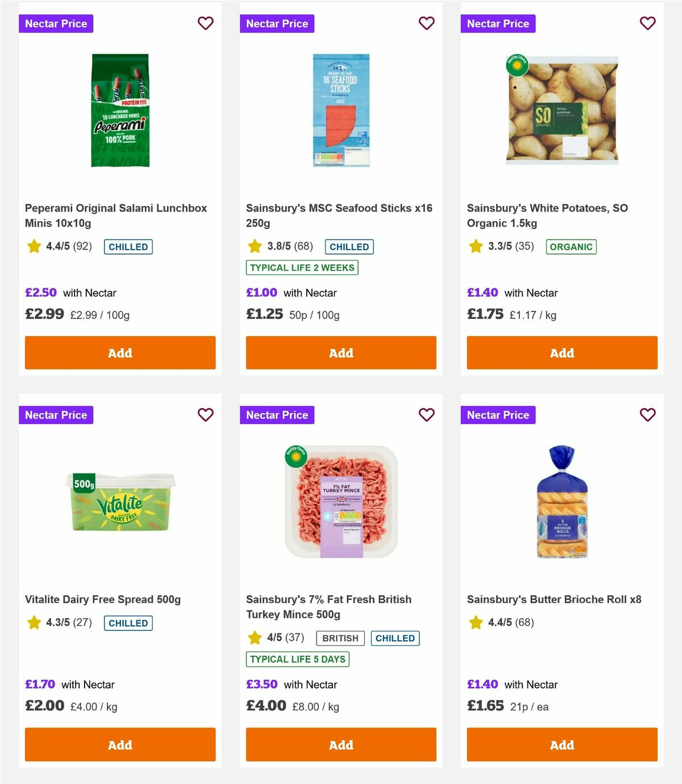Screen dimensions: 682x784
Task: Add Sainsbury's MSC Seafood Sticks to basket
Action: click(340, 352)
